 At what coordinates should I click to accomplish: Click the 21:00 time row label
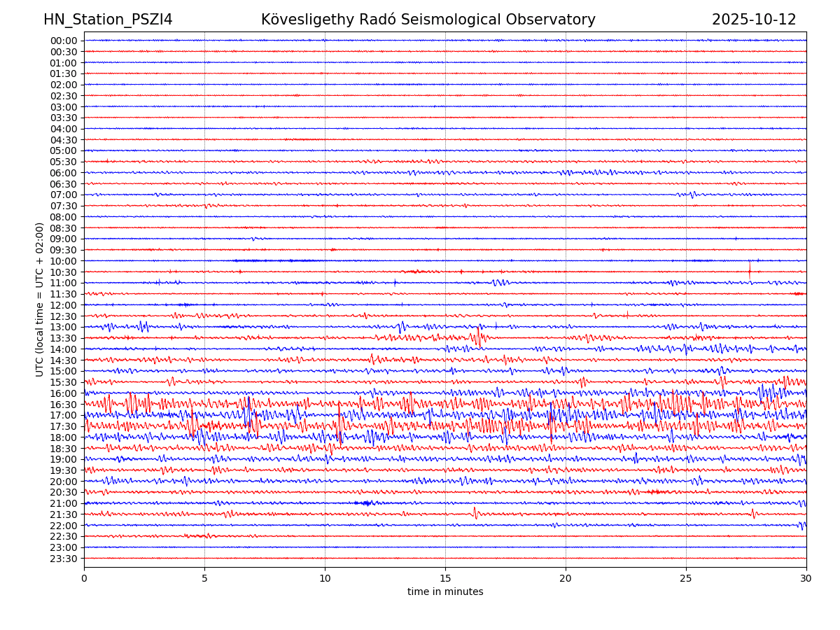point(63,503)
